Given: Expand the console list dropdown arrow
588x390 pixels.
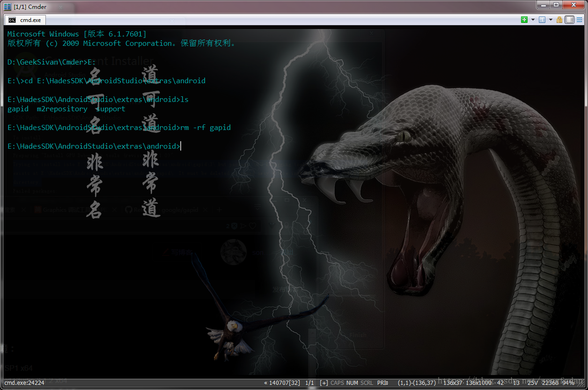Looking at the screenshot, I should point(551,20).
